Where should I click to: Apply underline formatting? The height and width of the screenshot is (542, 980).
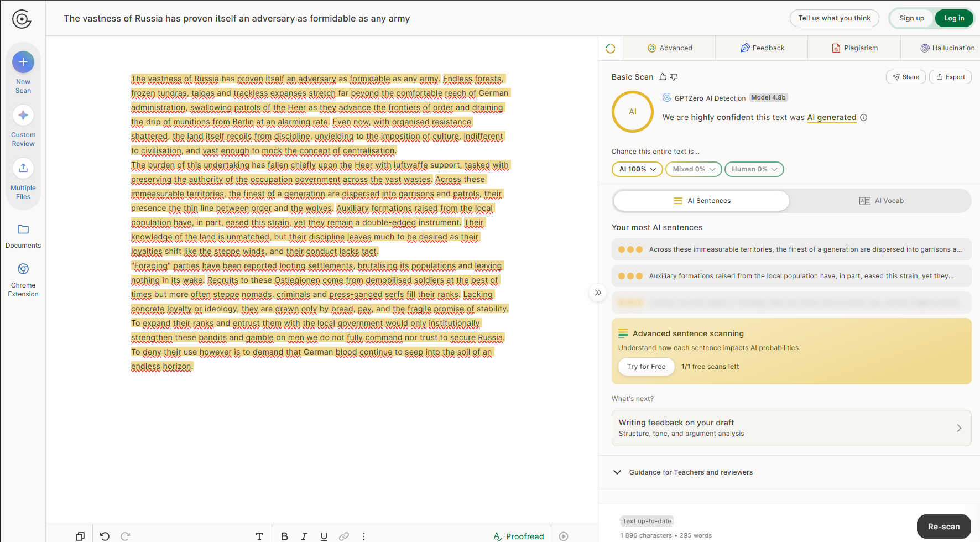coord(324,536)
